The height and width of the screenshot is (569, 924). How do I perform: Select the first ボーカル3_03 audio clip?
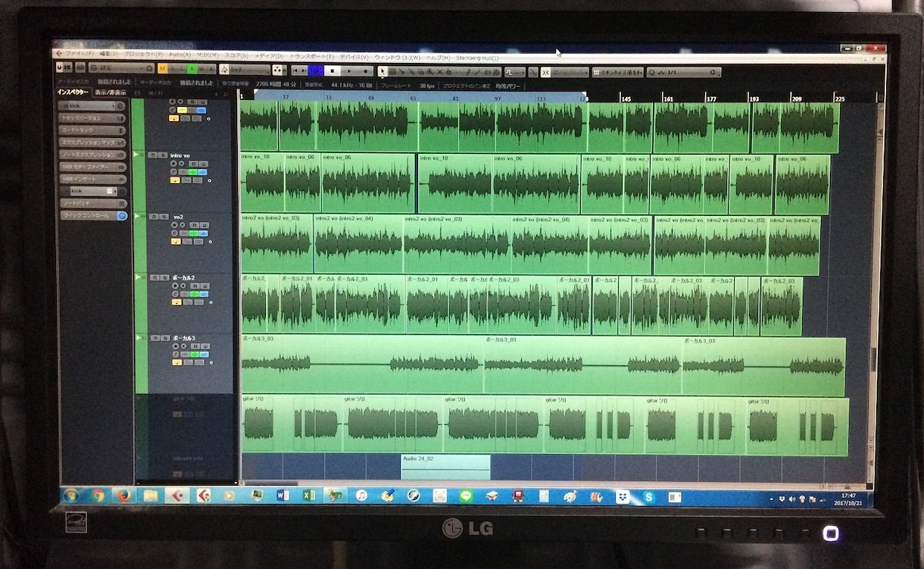tap(363, 365)
